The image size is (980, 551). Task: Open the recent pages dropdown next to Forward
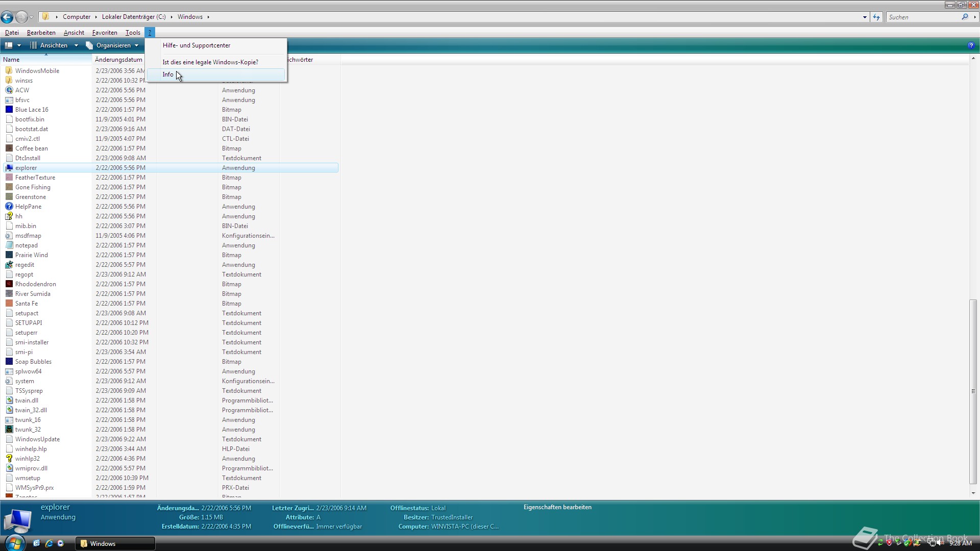click(31, 17)
